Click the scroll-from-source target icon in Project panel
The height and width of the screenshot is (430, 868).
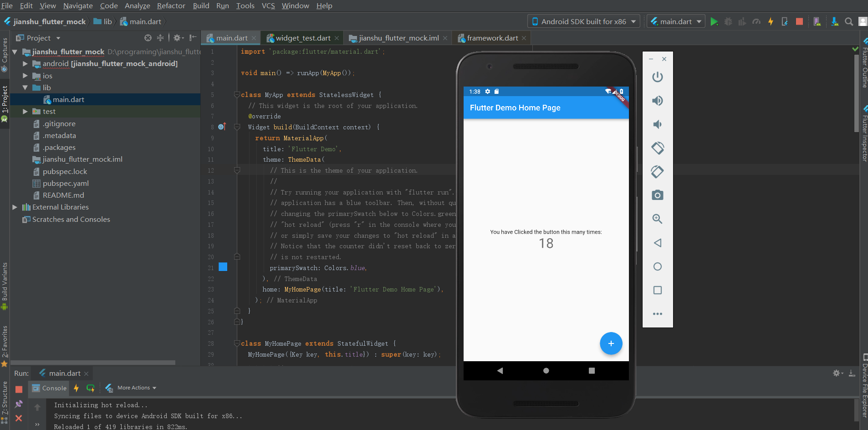pyautogui.click(x=148, y=38)
